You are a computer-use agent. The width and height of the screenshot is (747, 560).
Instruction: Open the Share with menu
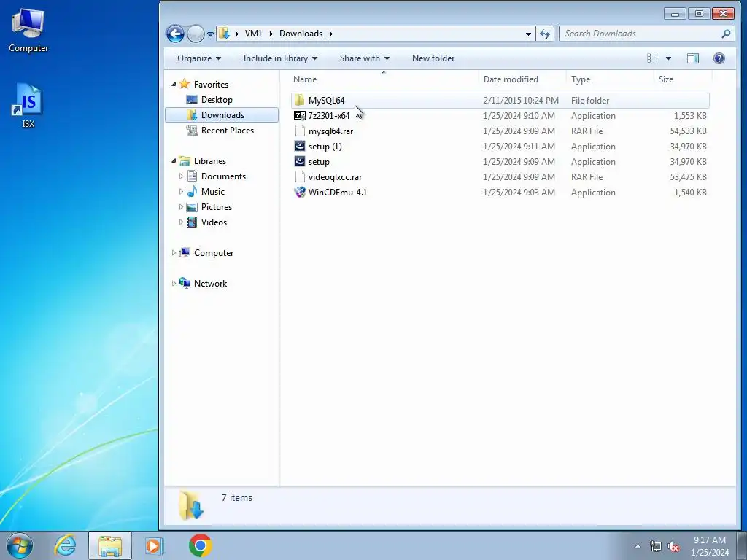[x=365, y=58]
